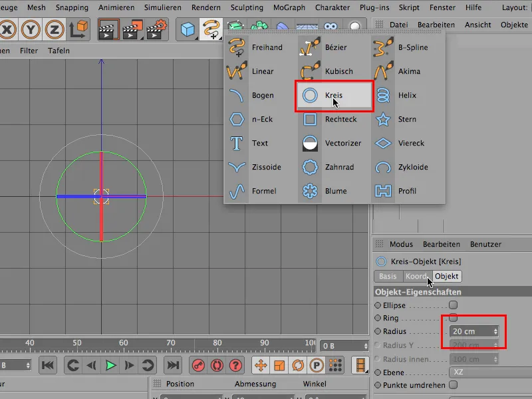The width and height of the screenshot is (532, 399).
Task: Open the spline pen tool palette
Action: coord(211,29)
